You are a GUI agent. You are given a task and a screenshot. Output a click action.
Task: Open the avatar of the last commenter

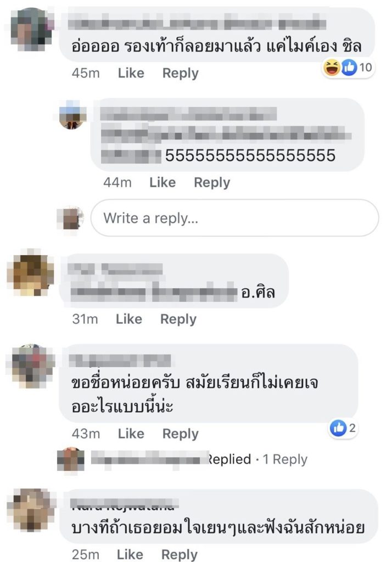[x=31, y=510]
